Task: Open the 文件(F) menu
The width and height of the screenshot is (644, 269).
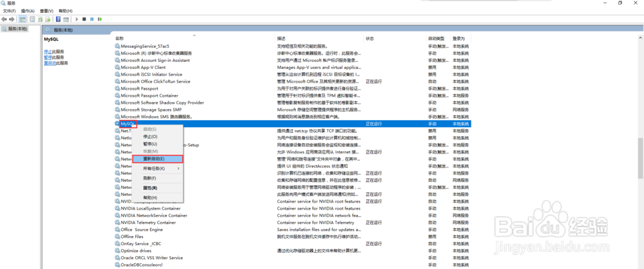Action: pos(9,11)
